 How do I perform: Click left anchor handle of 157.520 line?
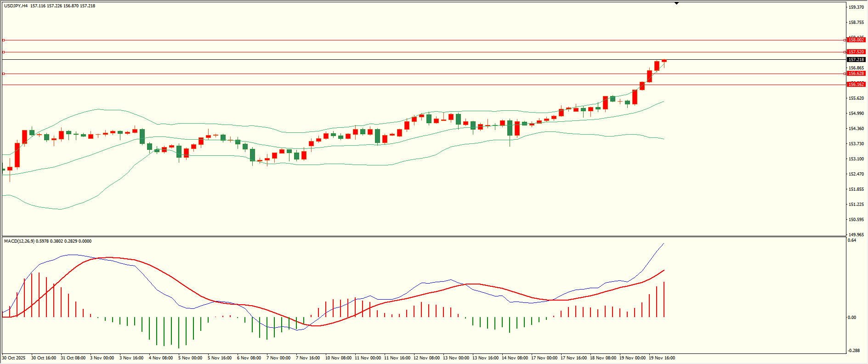coord(4,52)
